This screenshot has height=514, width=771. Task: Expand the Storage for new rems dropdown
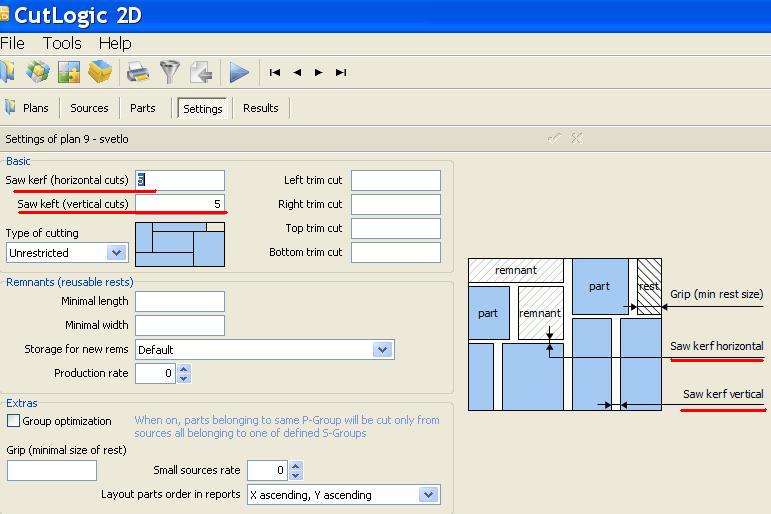tap(382, 350)
